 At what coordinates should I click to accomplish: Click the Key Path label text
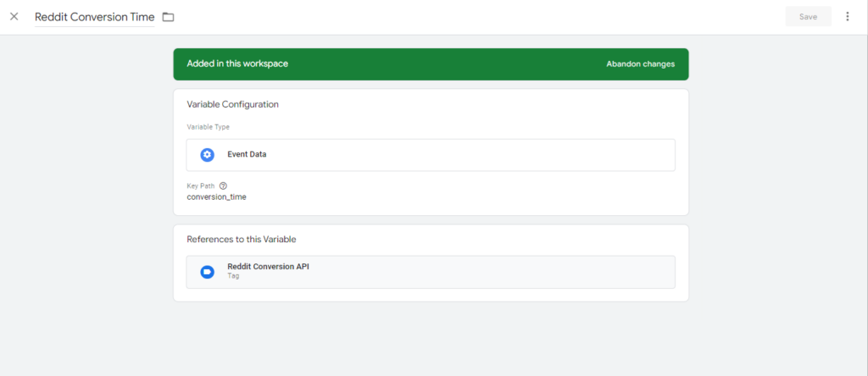(201, 185)
